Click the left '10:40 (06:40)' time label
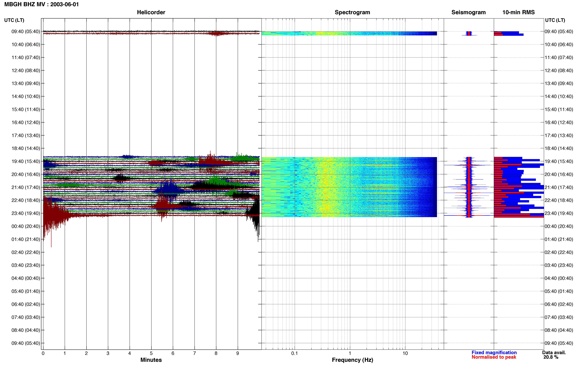588x368 pixels. (26, 44)
